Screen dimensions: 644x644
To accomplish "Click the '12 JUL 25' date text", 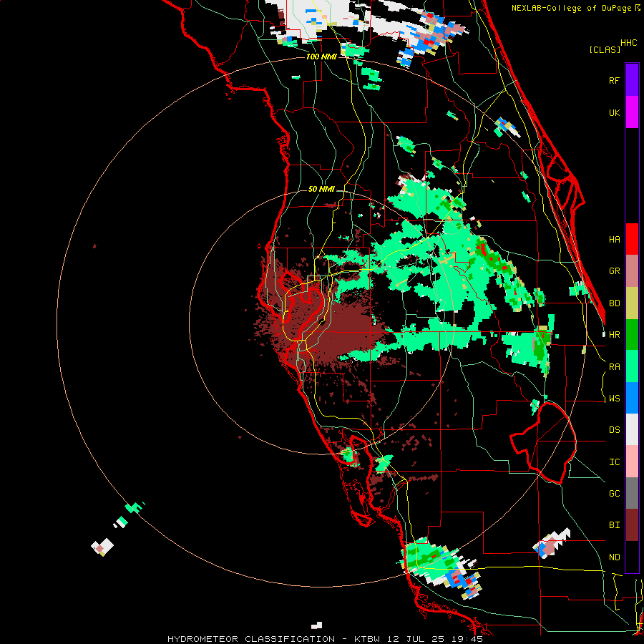I will pyautogui.click(x=414, y=639).
